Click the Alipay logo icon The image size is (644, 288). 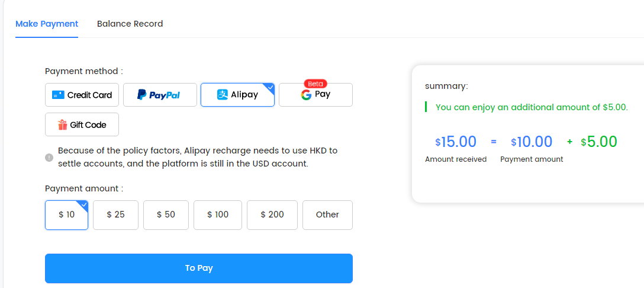222,95
